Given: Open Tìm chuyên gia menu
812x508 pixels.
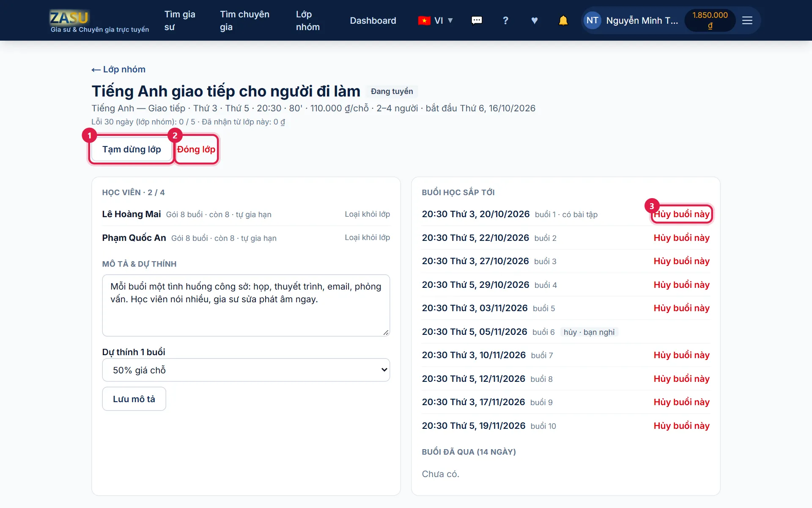Looking at the screenshot, I should (x=244, y=20).
